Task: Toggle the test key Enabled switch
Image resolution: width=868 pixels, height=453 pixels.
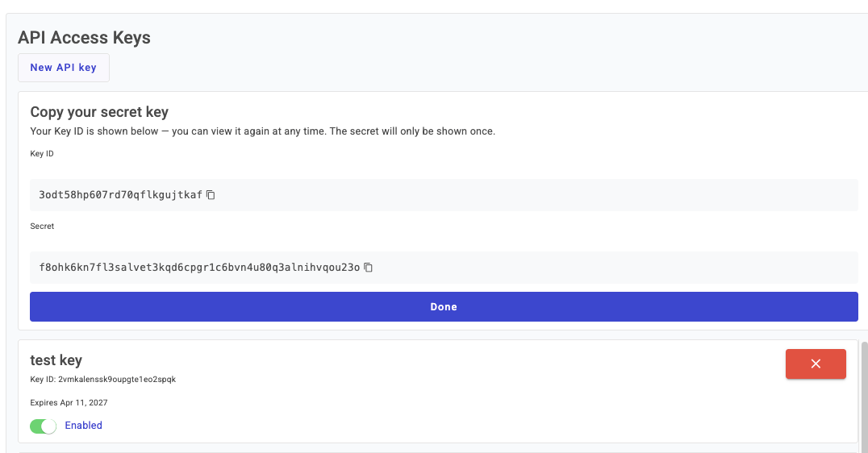Action: tap(44, 426)
